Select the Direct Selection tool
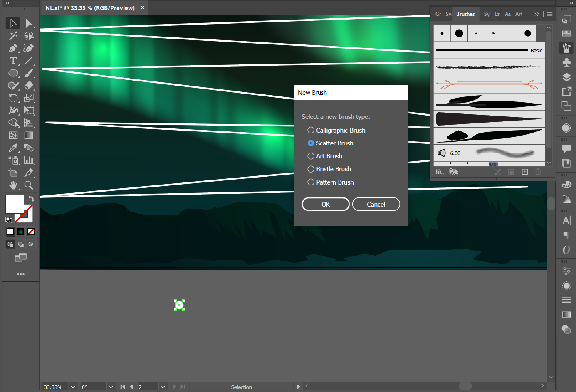Image resolution: width=576 pixels, height=392 pixels. (29, 23)
